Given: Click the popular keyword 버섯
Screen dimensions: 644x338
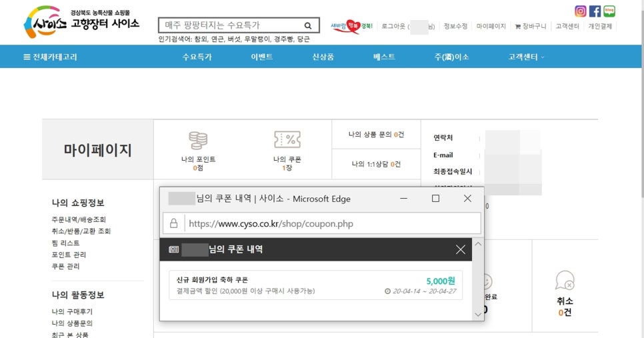Looking at the screenshot, I should 234,39.
